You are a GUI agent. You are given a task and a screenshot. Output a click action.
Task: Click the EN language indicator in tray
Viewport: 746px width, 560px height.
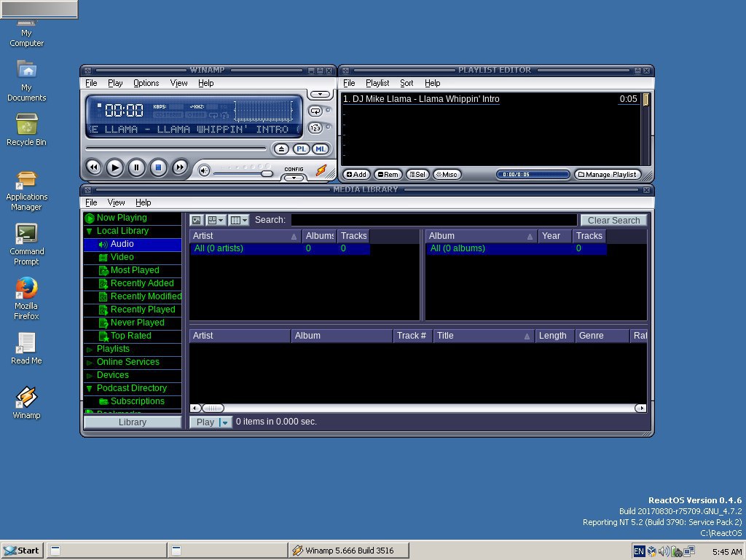(639, 551)
